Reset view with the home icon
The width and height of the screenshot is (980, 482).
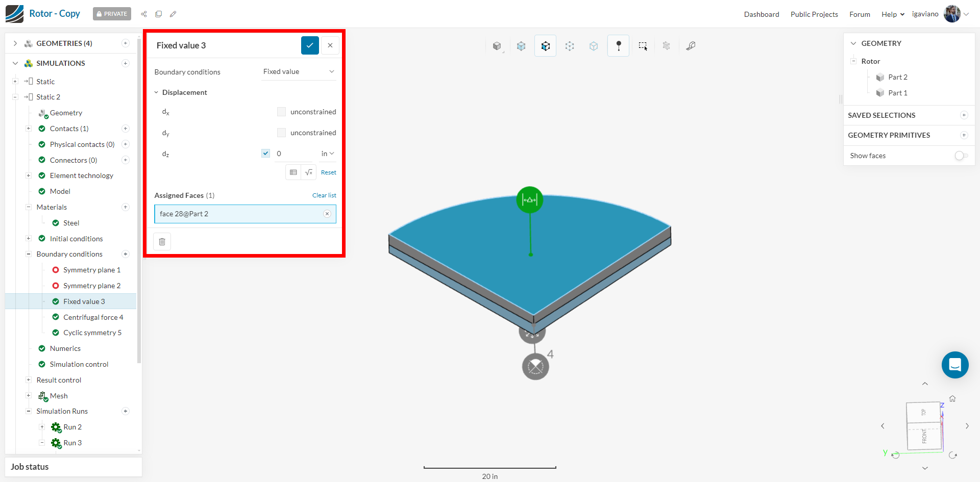(x=952, y=399)
